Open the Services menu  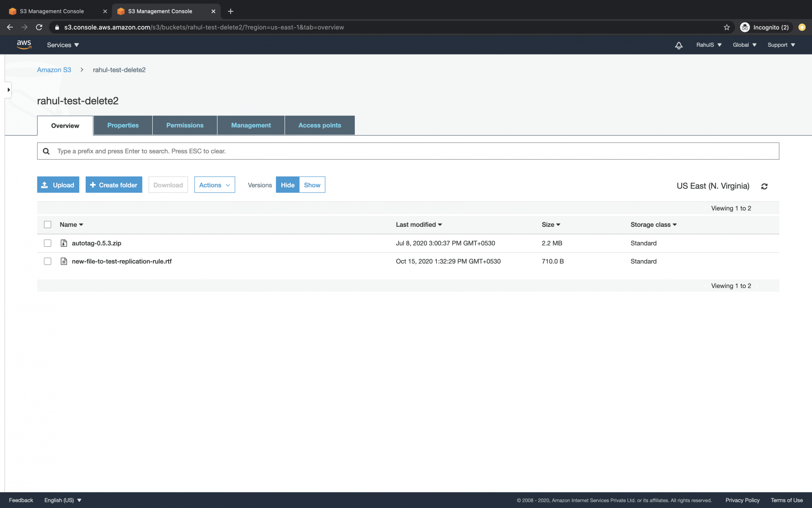coord(62,45)
